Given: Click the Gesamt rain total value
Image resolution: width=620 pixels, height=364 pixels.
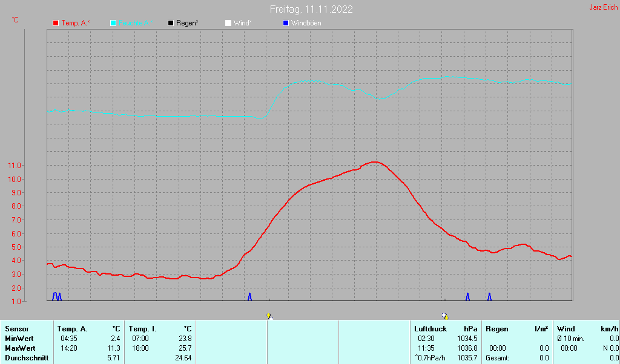Looking at the screenshot, I should click(544, 358).
